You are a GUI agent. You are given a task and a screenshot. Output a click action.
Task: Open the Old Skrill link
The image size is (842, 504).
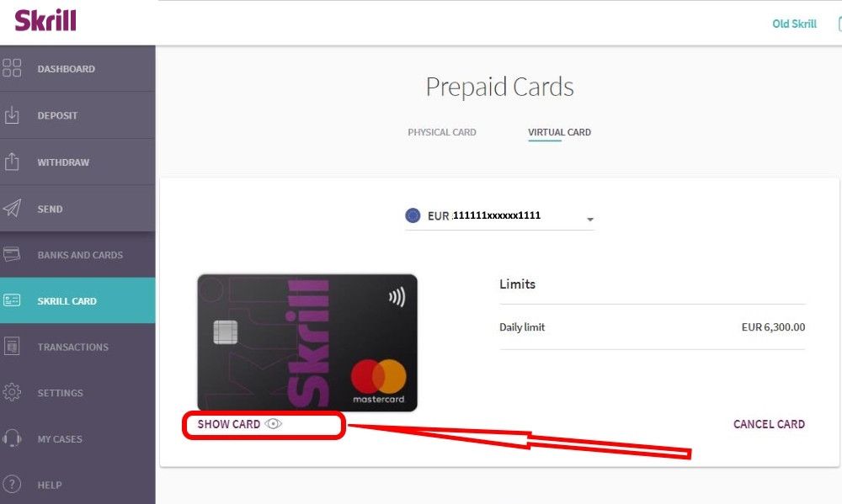click(794, 24)
